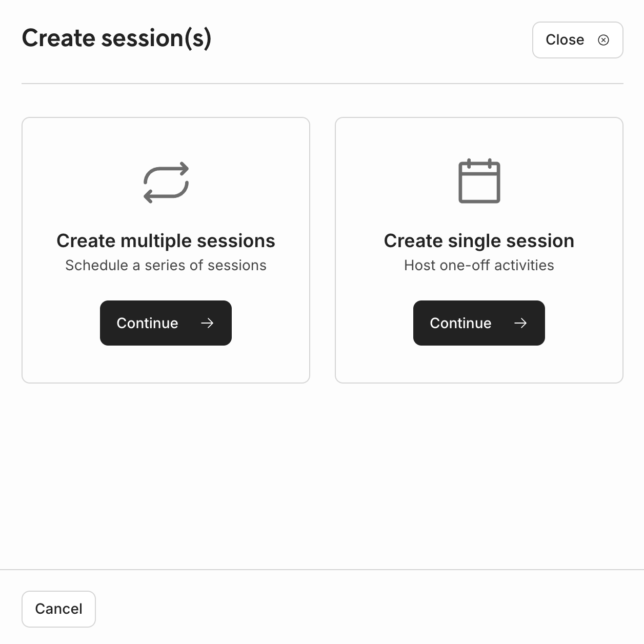Viewport: 644px width, 644px height.
Task: Click the circled X icon in Close button
Action: (x=603, y=40)
